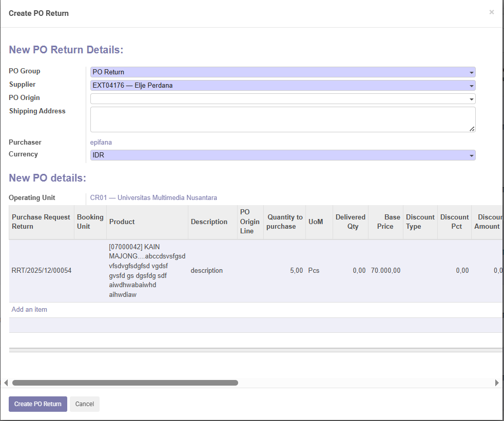The image size is (504, 421).
Task: Select the RRT/2025/12/00054 cell
Action: 42,270
